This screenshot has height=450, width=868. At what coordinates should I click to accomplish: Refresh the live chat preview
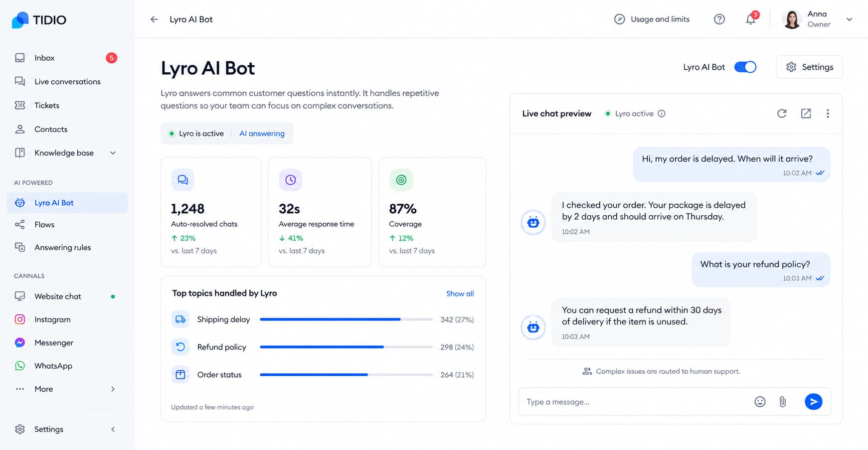click(x=782, y=114)
